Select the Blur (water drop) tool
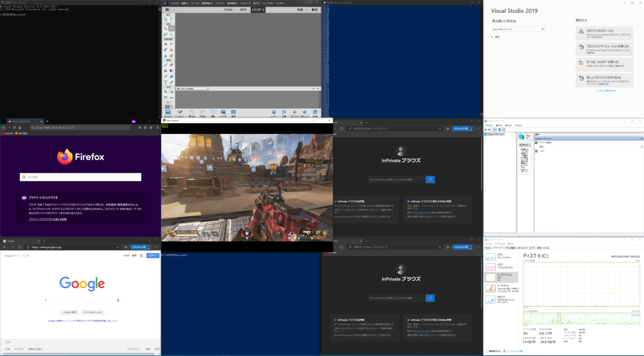The height and width of the screenshot is (356, 644). (165, 55)
